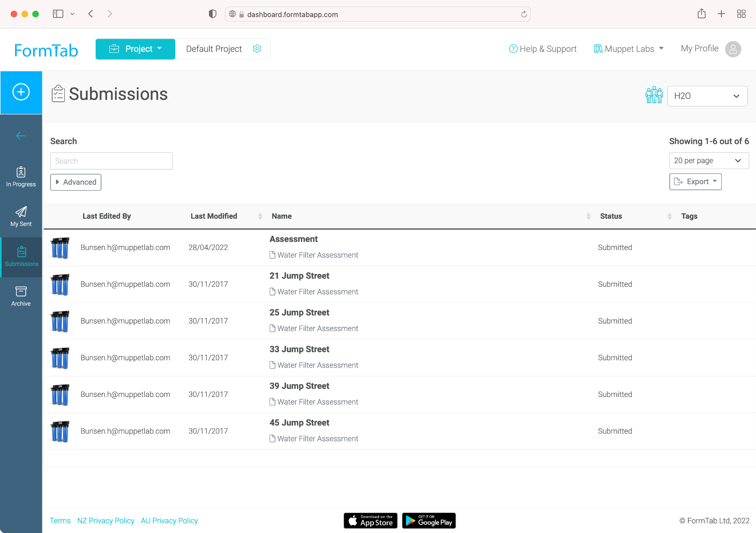Viewport: 756px width, 533px height.
Task: Click the dashboard.formtabapp.com address bar
Action: [378, 14]
